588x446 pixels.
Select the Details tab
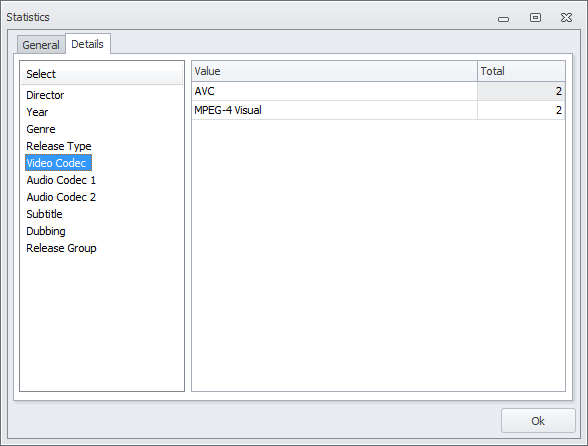point(88,44)
